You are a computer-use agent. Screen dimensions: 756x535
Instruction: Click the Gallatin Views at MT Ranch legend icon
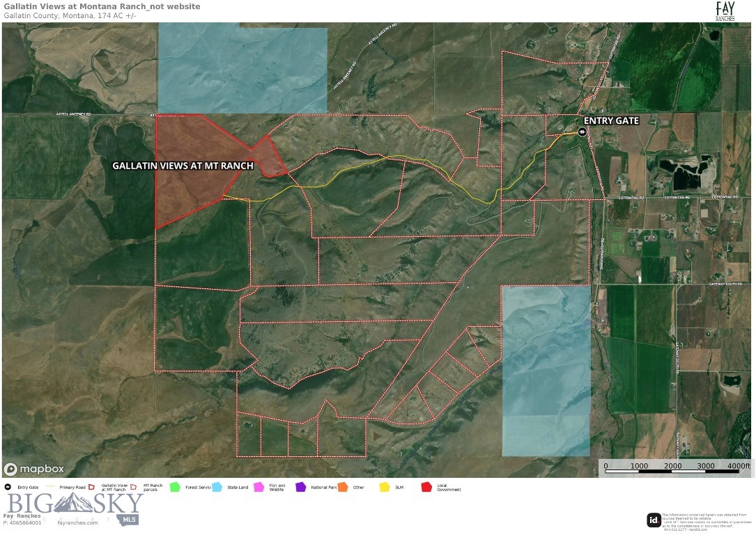coord(91,487)
